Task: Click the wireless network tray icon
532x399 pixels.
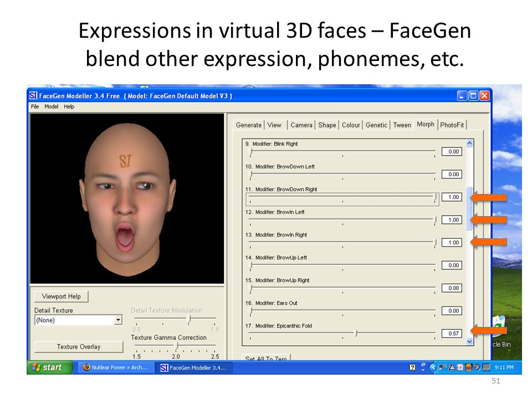Action: coord(442,367)
